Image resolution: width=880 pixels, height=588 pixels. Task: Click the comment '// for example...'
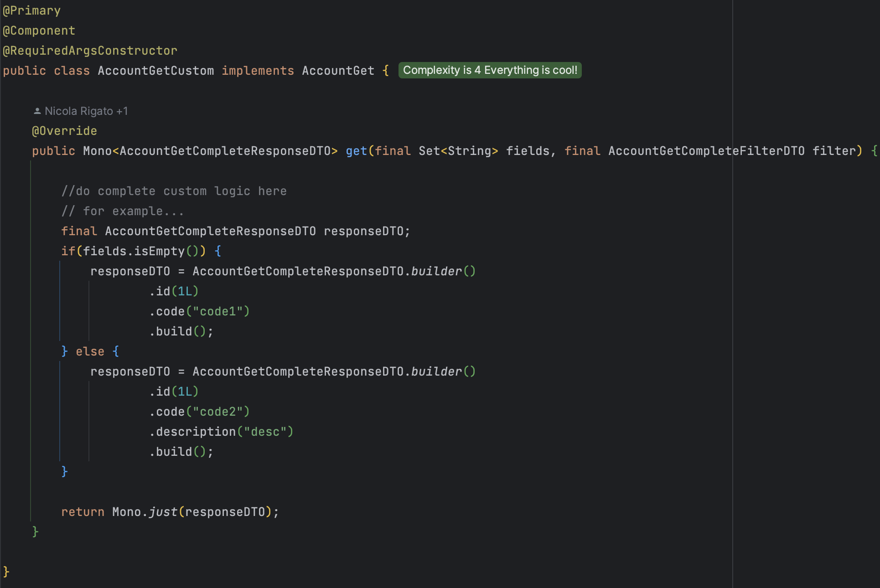pos(123,211)
